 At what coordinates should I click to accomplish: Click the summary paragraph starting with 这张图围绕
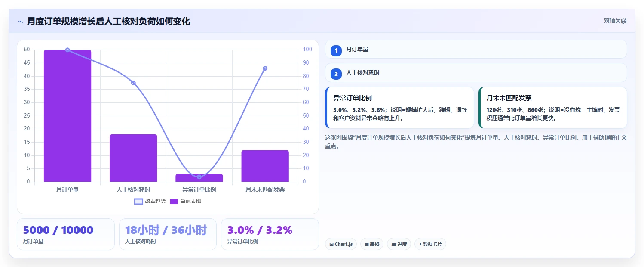pos(476,142)
